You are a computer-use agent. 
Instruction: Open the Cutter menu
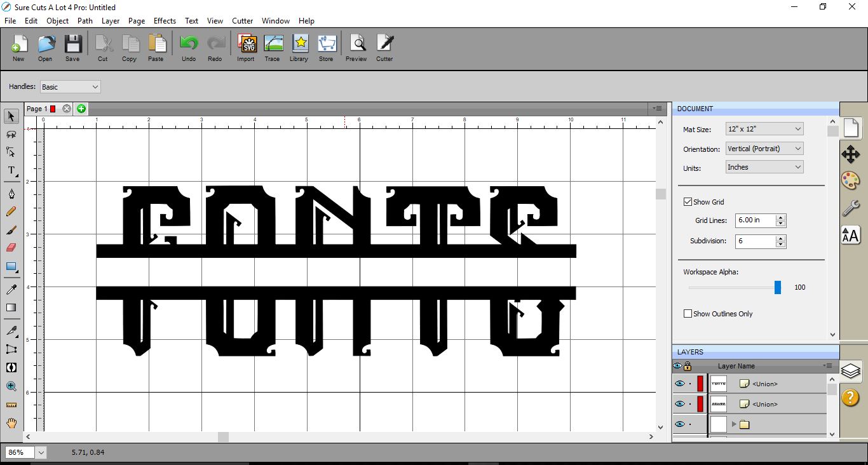click(242, 21)
